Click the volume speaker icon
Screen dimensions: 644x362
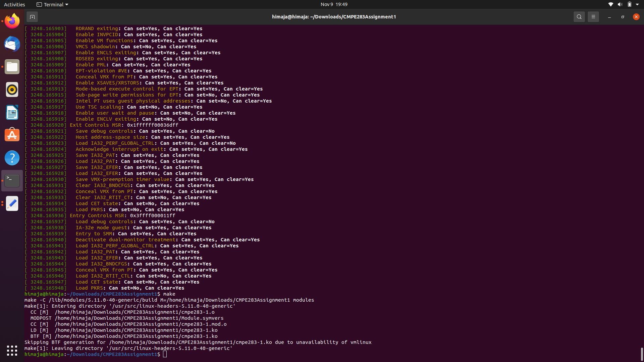point(620,4)
